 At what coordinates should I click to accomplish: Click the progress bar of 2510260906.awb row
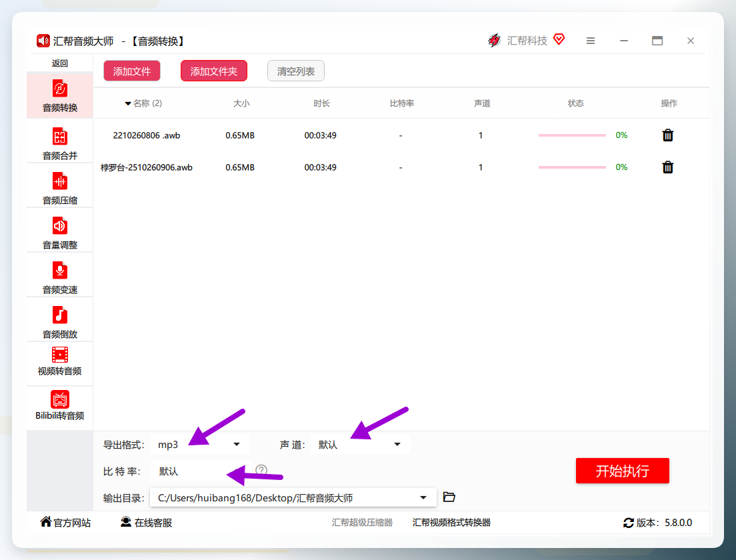(572, 167)
